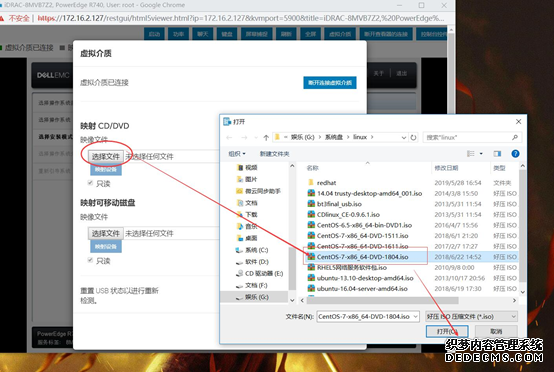Click the 断开查看器的连接 toolbar button

386,34
